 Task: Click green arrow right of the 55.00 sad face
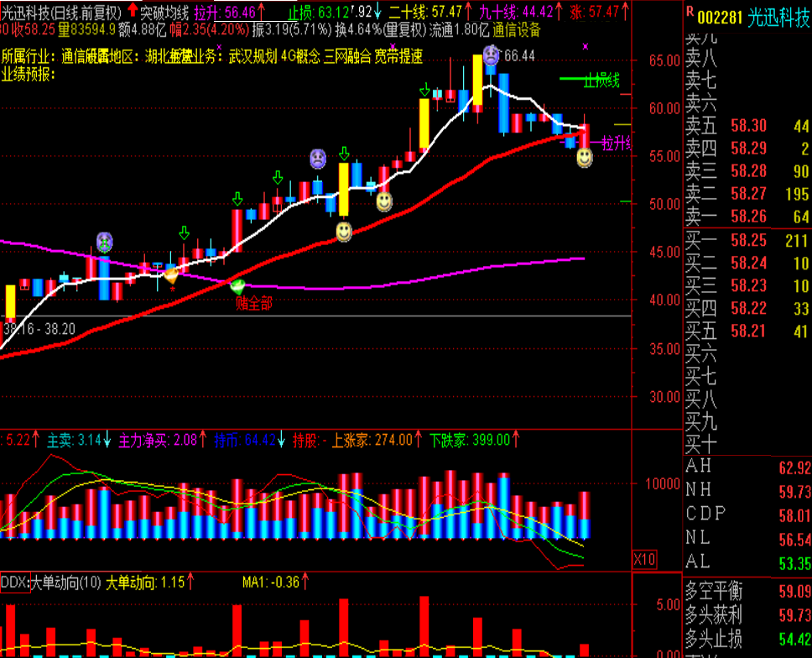pyautogui.click(x=345, y=154)
